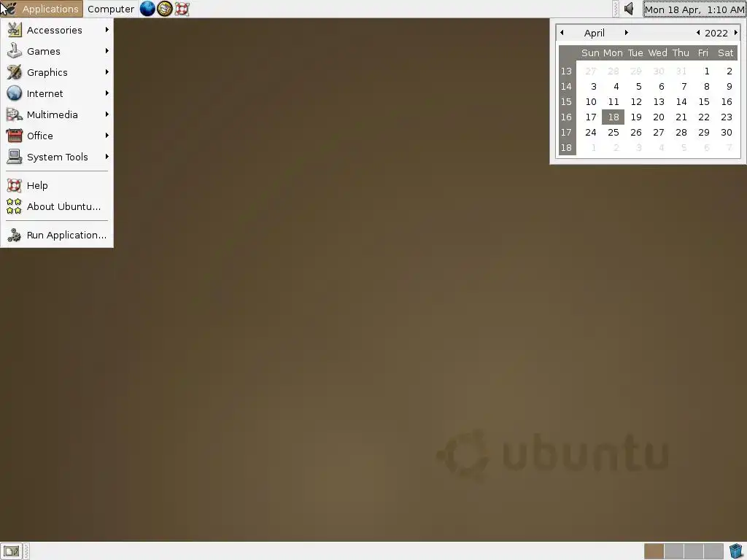Image resolution: width=747 pixels, height=560 pixels.
Task: Launch the web browser globe icon in panel
Action: click(x=147, y=9)
